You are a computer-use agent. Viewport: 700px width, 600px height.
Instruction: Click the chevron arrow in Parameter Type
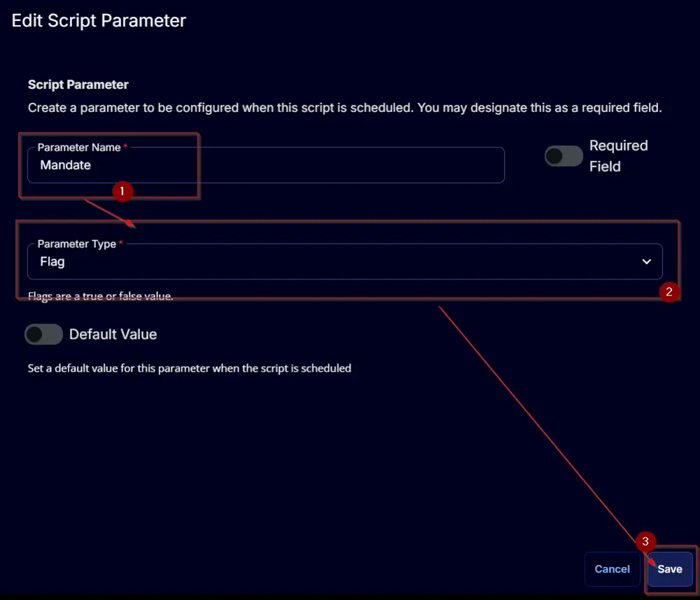coord(646,262)
